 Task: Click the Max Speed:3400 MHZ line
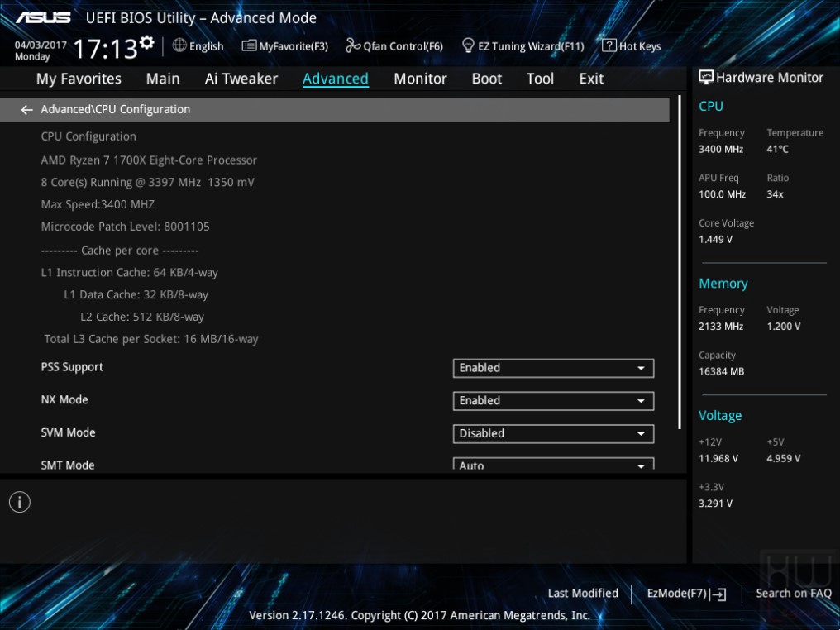pyautogui.click(x=98, y=205)
